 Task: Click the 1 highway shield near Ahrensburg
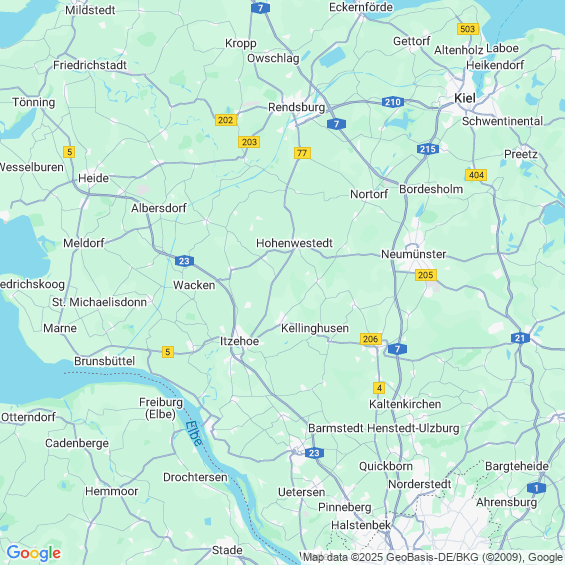(536, 488)
